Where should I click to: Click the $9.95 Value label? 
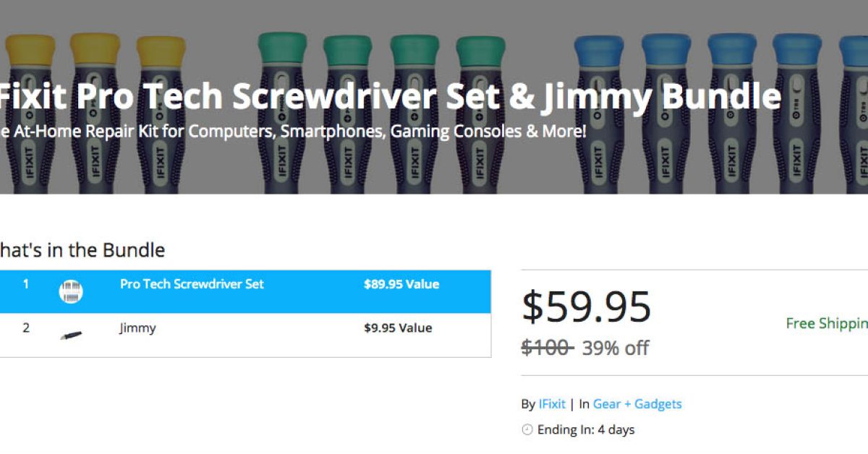coord(398,328)
